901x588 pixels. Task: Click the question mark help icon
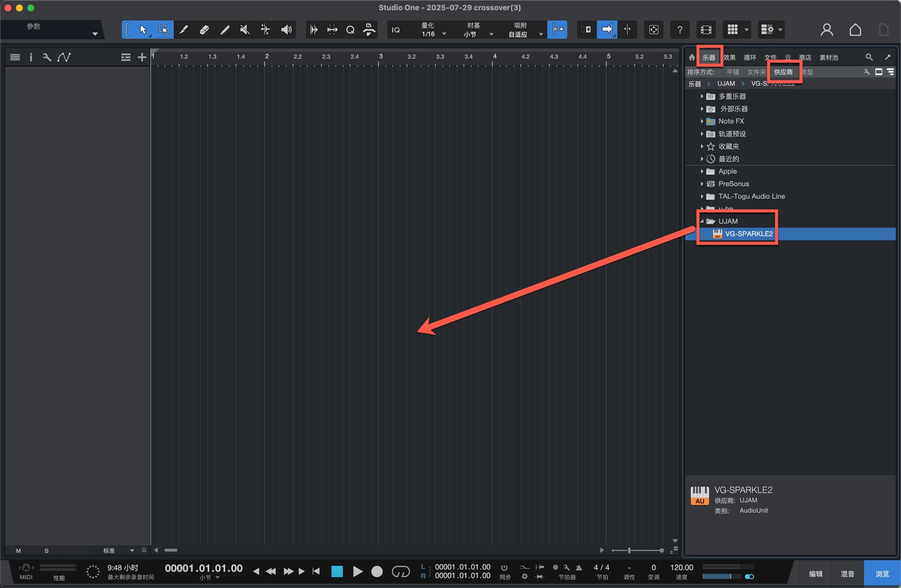click(680, 30)
